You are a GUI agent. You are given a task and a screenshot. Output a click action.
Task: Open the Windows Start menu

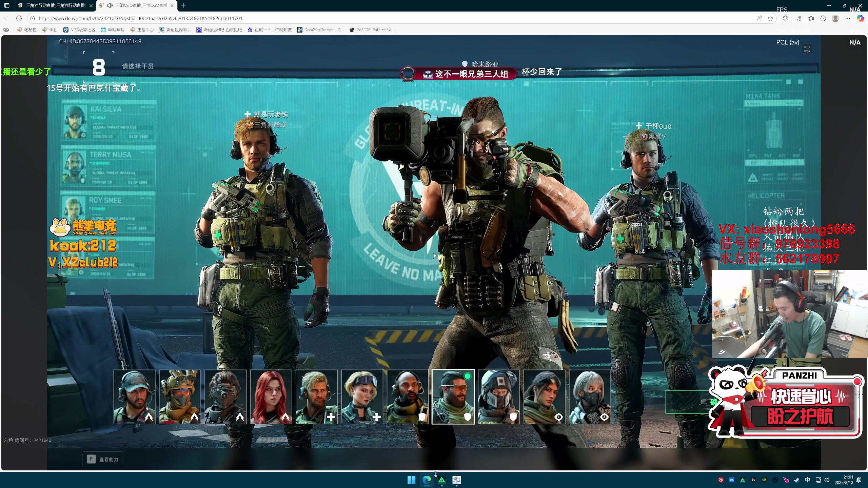[x=411, y=480]
